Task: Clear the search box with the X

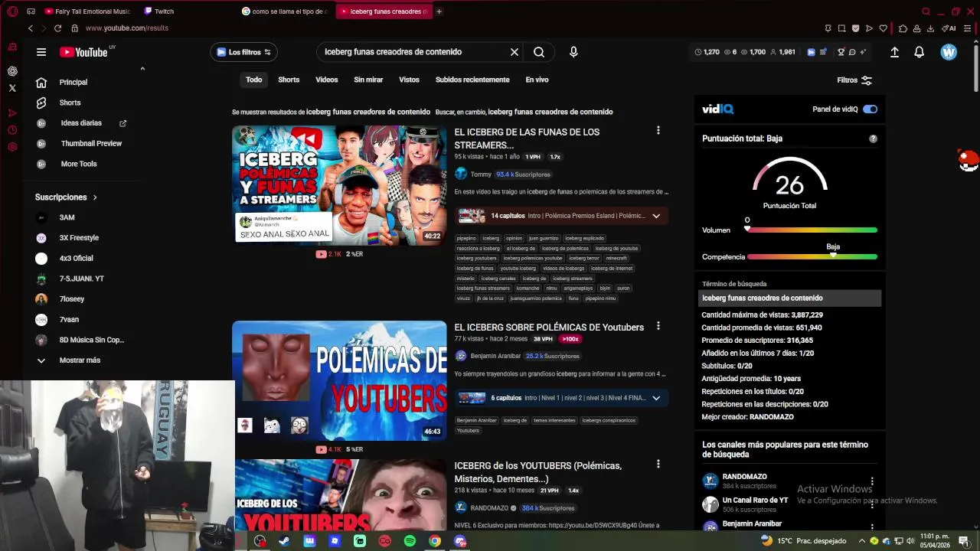Action: click(514, 52)
